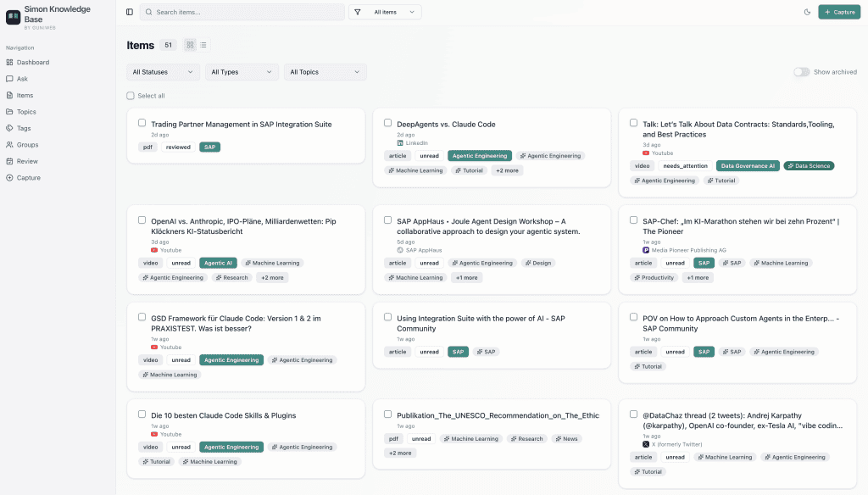This screenshot has height=495, width=868.
Task: Click into the Search items field
Action: 242,12
